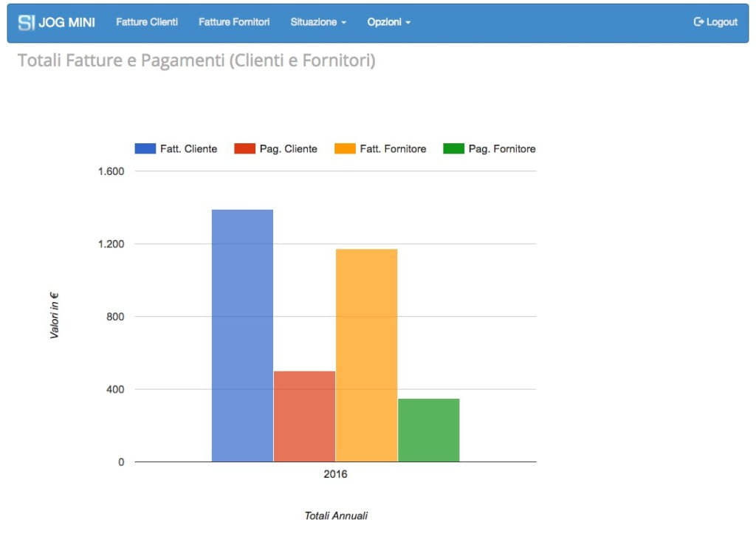Click the JOG MINI brand text
Image resolution: width=756 pixels, height=542 pixels.
(x=66, y=22)
